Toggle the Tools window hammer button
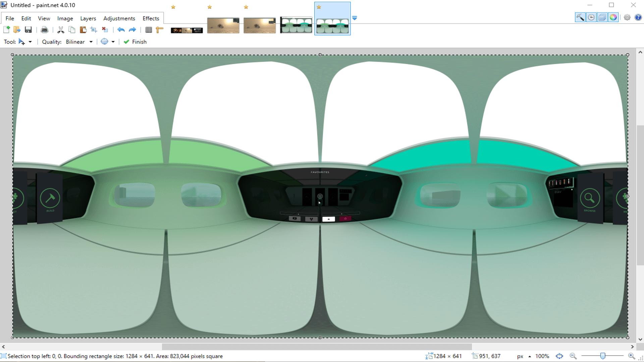 tap(580, 17)
